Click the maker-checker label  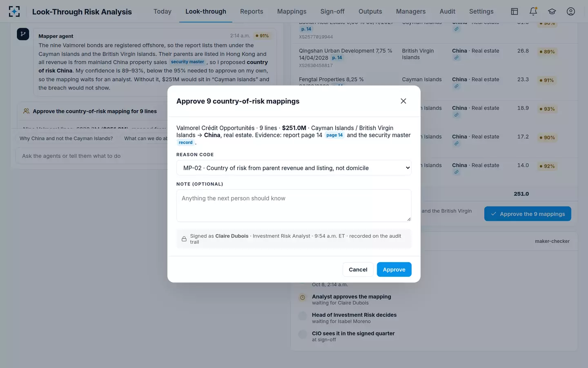(552, 241)
